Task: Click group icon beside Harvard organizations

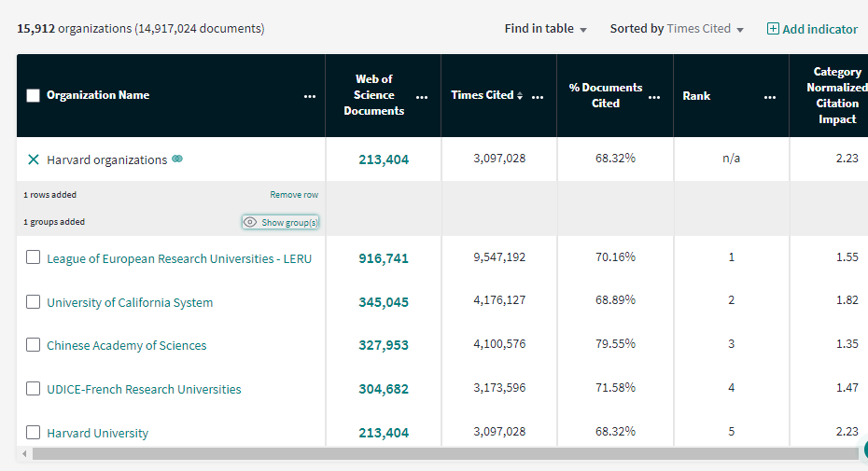Action: pyautogui.click(x=177, y=159)
